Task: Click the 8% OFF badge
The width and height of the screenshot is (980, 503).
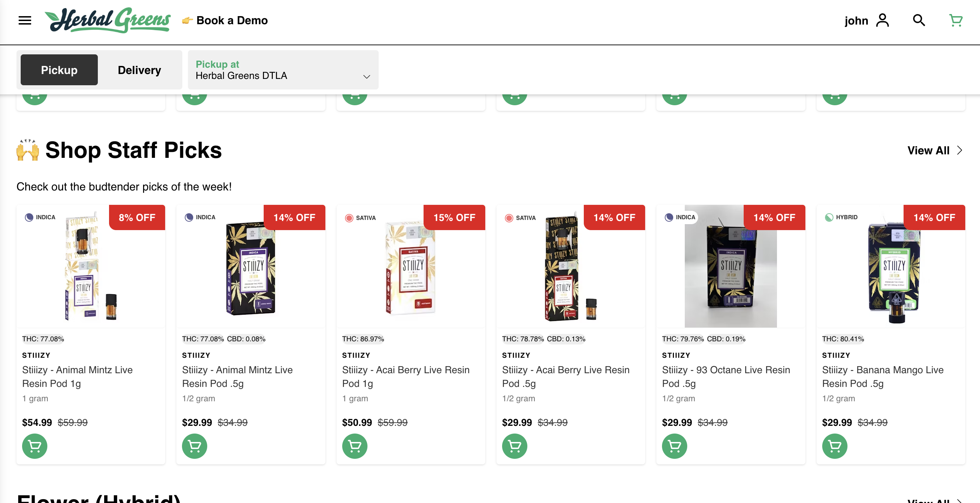Action: (x=137, y=217)
